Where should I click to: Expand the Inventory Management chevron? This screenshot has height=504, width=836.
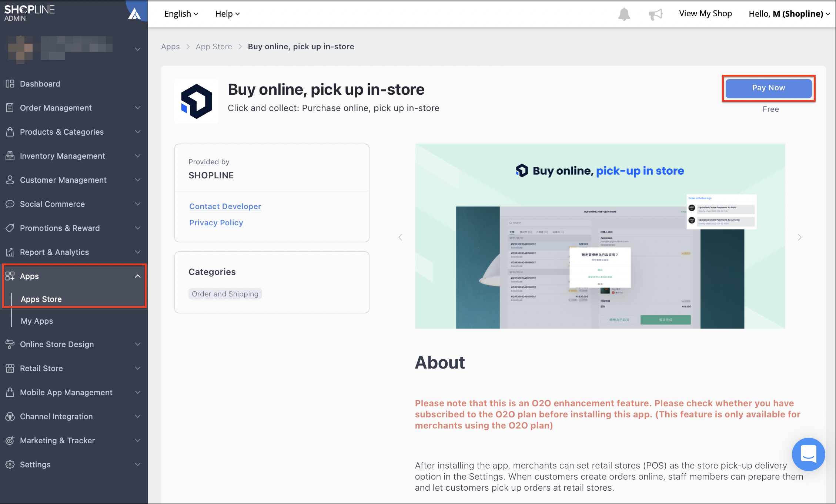pos(138,156)
